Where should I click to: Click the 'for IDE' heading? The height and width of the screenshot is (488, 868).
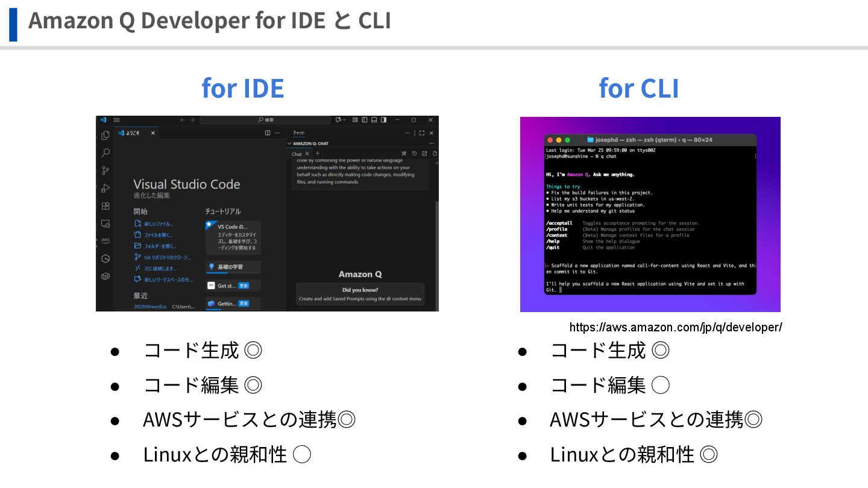coord(243,88)
